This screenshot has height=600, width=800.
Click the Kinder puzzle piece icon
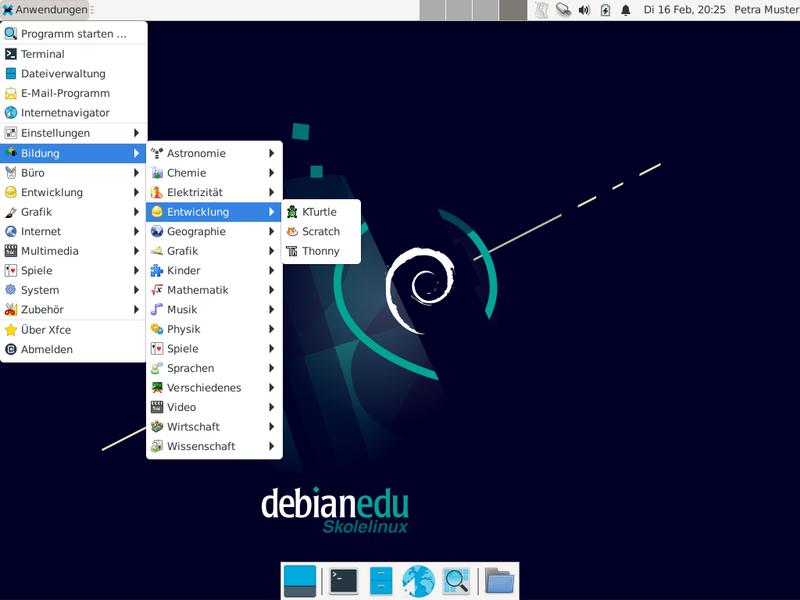pyautogui.click(x=157, y=270)
